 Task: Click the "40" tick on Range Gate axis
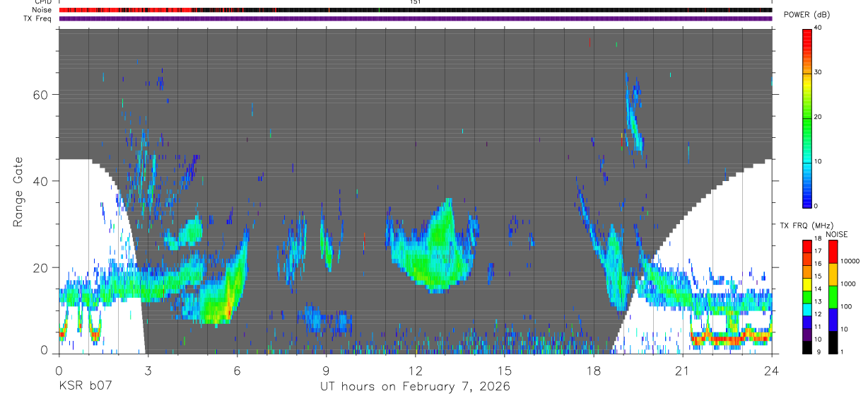[39, 181]
